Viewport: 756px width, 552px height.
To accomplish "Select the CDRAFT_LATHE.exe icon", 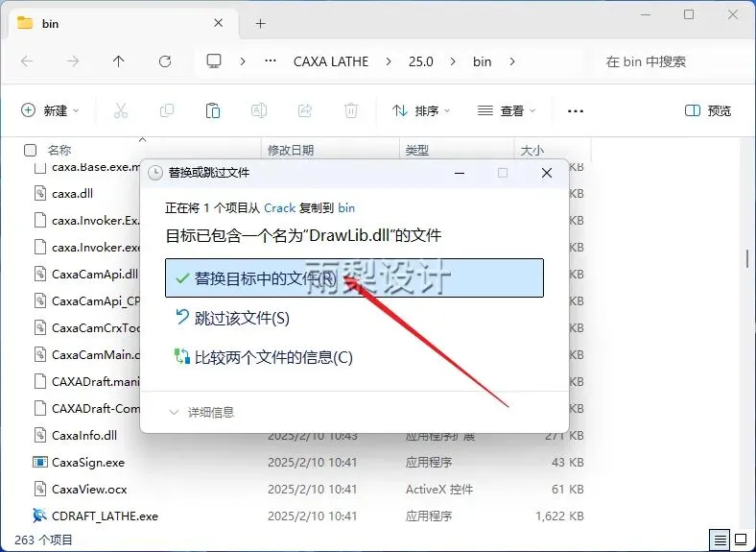I will (39, 516).
